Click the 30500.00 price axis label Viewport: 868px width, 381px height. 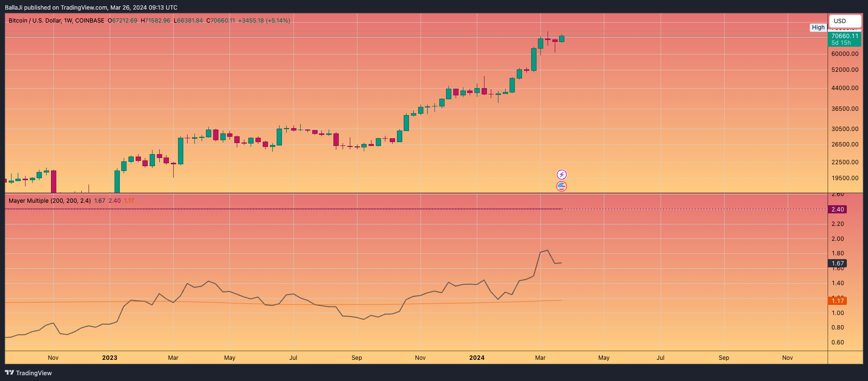[844, 129]
